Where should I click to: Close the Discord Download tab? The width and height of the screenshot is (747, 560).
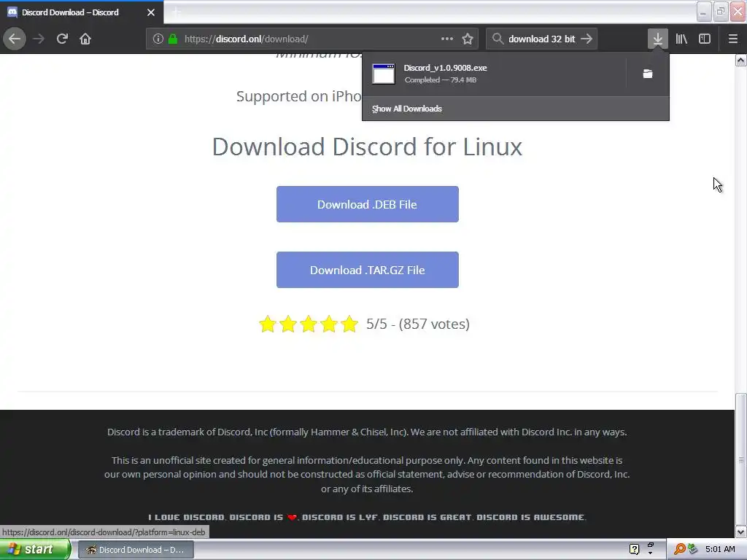click(x=151, y=12)
